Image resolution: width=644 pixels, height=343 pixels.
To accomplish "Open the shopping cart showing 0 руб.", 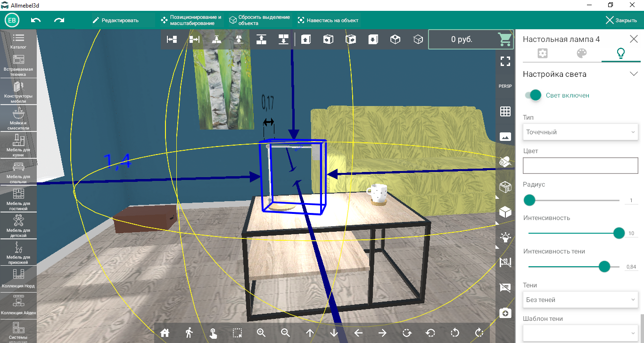I will click(x=471, y=40).
